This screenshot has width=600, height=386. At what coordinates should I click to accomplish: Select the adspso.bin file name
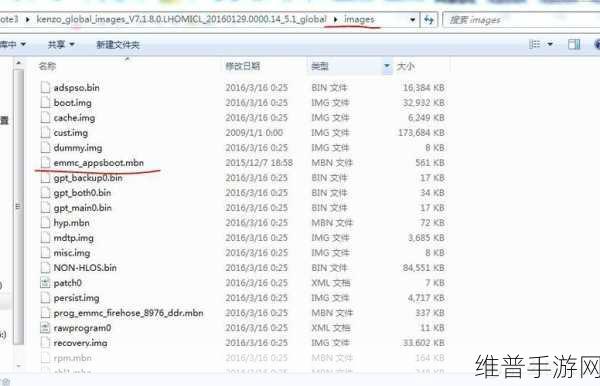pyautogui.click(x=77, y=88)
